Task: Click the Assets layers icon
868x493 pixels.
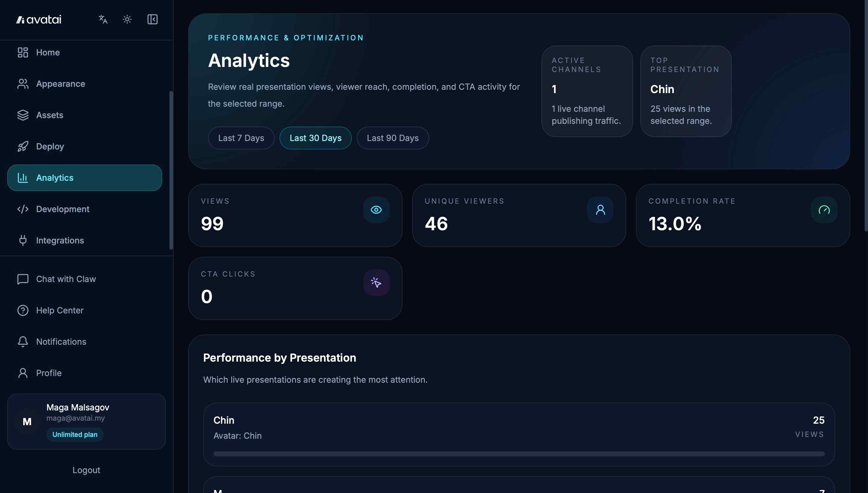Action: click(x=23, y=115)
